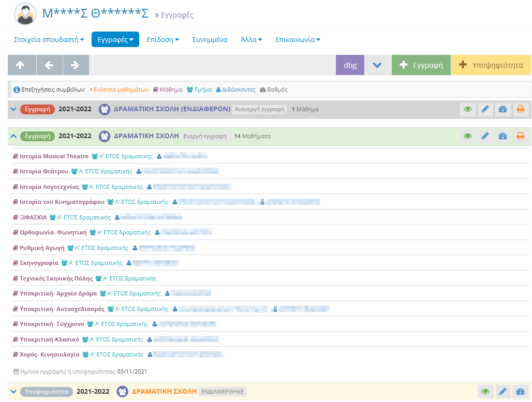Print the active ΔΡΑΜΑΤΙΚΗ ΣΧΟΛΗ registration
The width and height of the screenshot is (532, 402).
(x=520, y=136)
